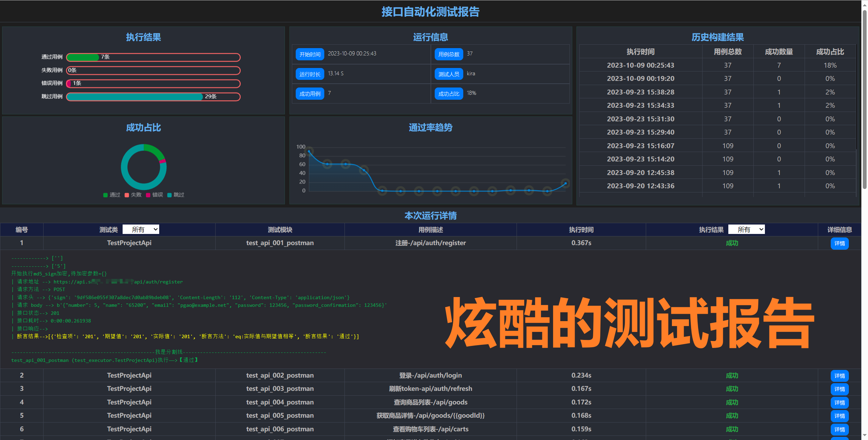Click the 用例描述 column header
The height and width of the screenshot is (440, 868).
431,230
